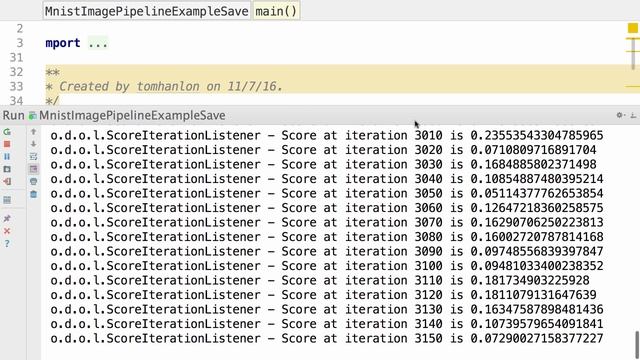Click the editor vertical scrollbar

pyautogui.click(x=633, y=54)
